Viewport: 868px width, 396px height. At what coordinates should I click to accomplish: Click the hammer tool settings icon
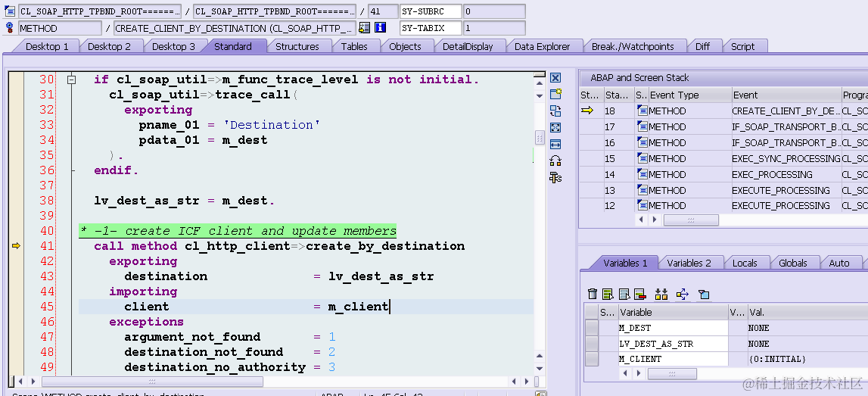click(x=555, y=177)
